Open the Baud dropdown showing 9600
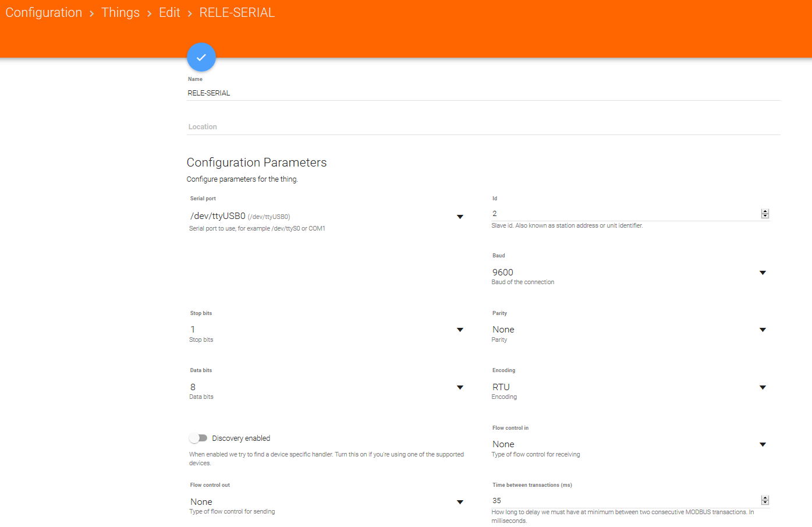The image size is (812, 527). pyautogui.click(x=630, y=273)
